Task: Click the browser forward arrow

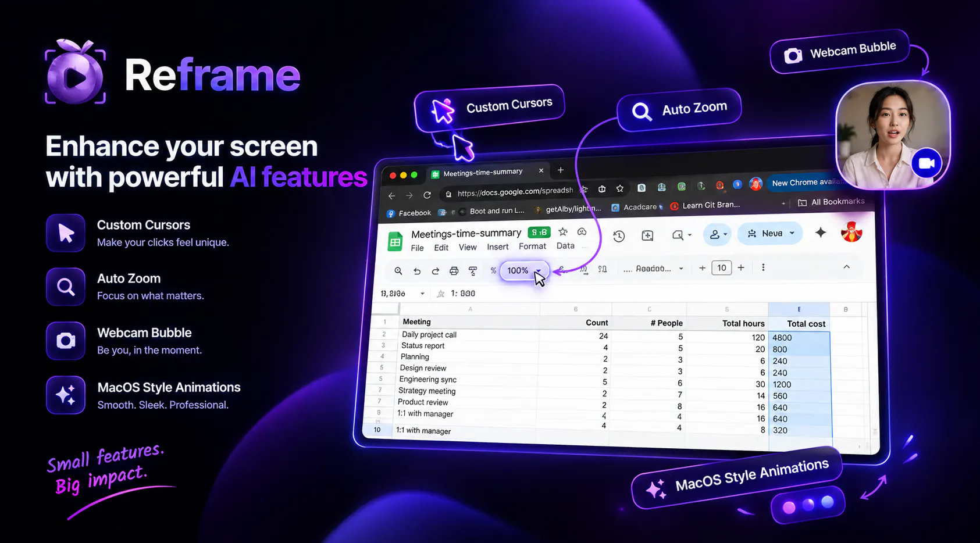Action: click(x=409, y=195)
